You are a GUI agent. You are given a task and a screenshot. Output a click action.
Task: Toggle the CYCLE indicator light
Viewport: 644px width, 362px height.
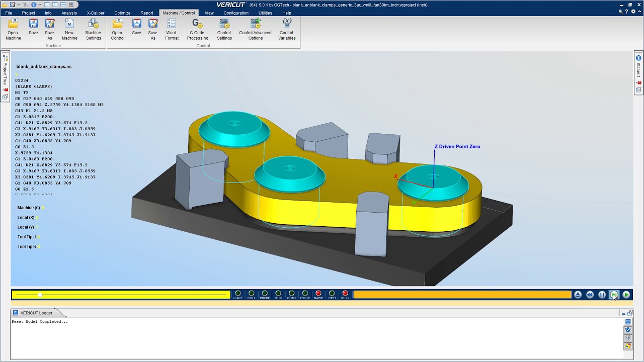pos(305,294)
